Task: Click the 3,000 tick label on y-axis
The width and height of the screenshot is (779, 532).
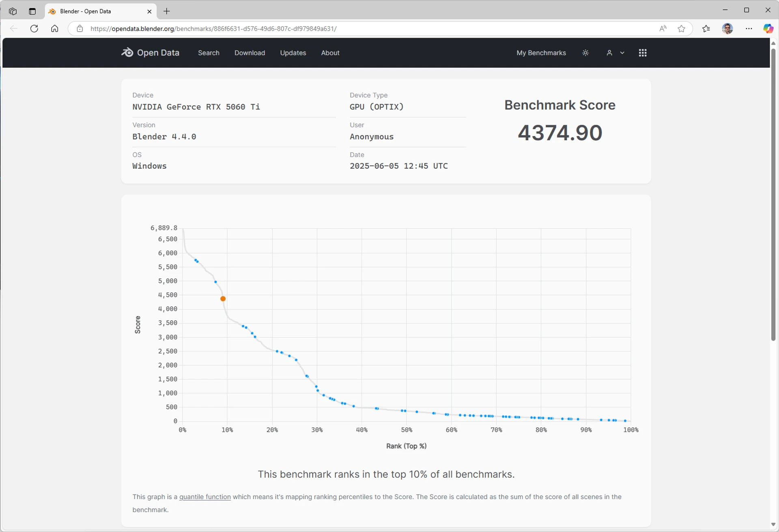Action: pyautogui.click(x=168, y=337)
